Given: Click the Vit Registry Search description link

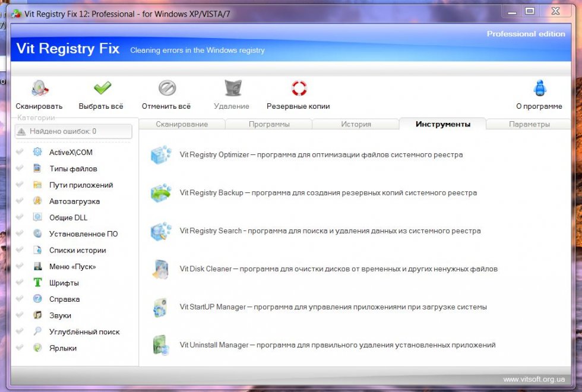Looking at the screenshot, I should (330, 231).
